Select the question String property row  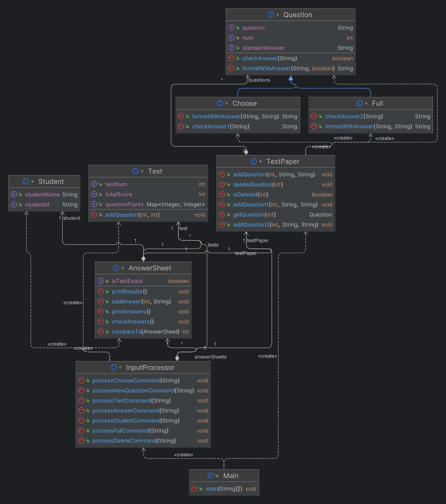[291, 28]
